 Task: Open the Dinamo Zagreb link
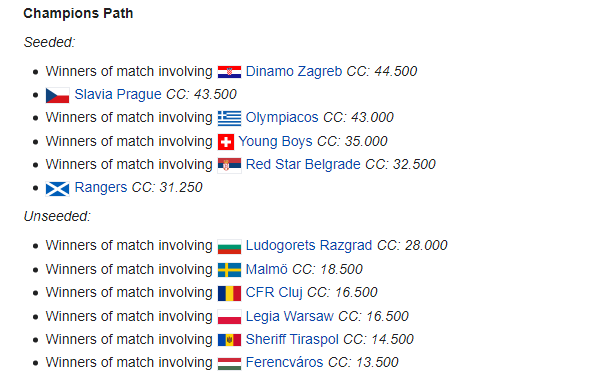(294, 71)
